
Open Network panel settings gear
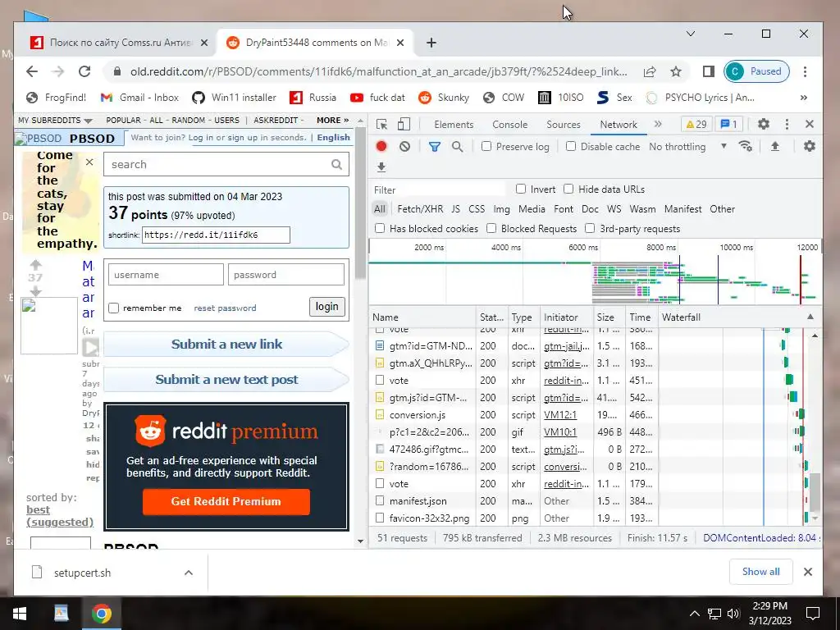(x=810, y=146)
